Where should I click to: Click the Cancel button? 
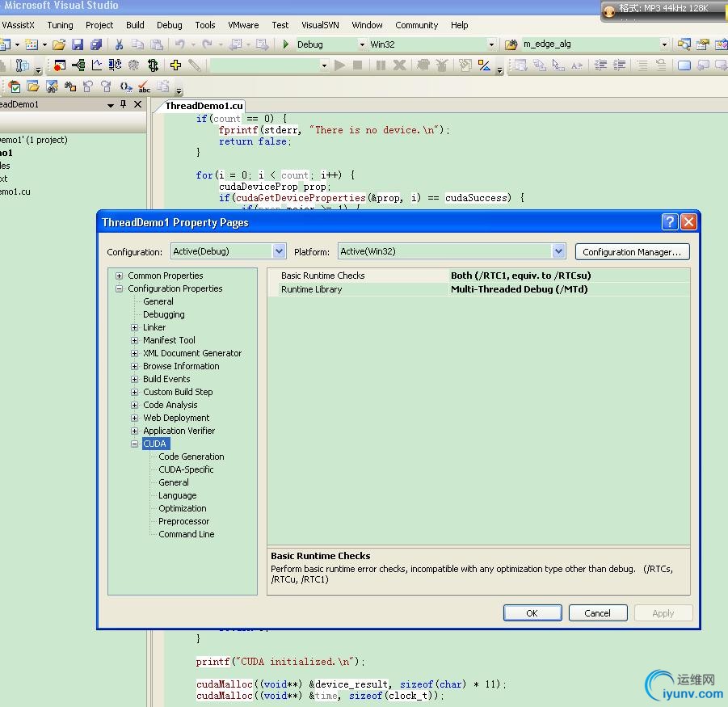click(598, 612)
